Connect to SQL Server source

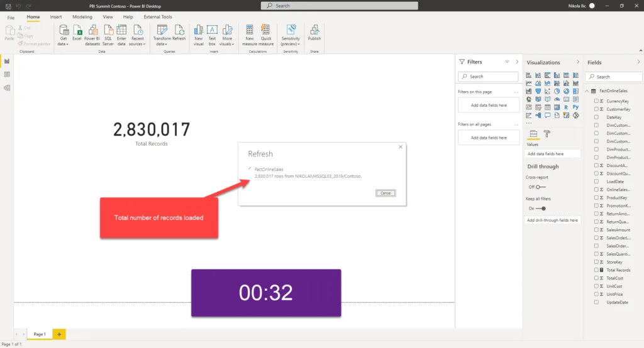click(108, 35)
